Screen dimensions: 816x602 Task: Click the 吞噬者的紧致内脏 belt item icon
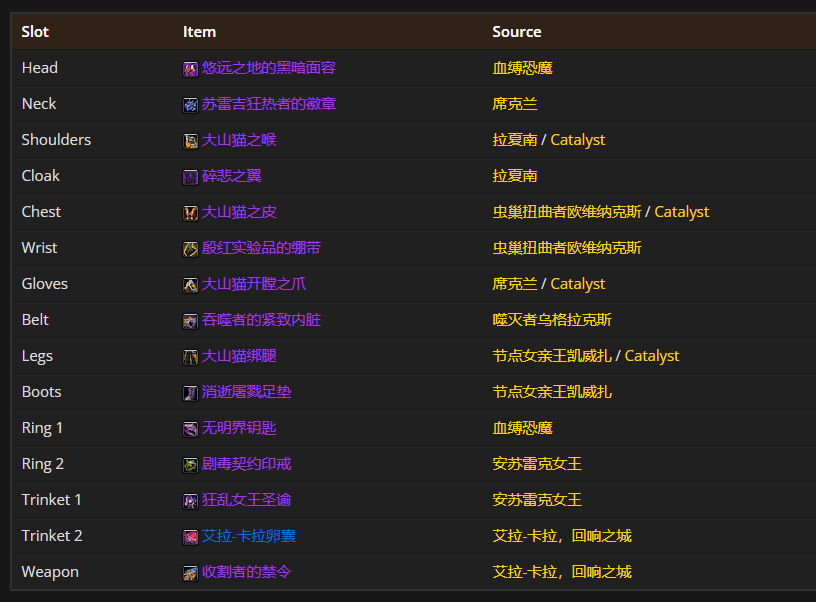(190, 320)
